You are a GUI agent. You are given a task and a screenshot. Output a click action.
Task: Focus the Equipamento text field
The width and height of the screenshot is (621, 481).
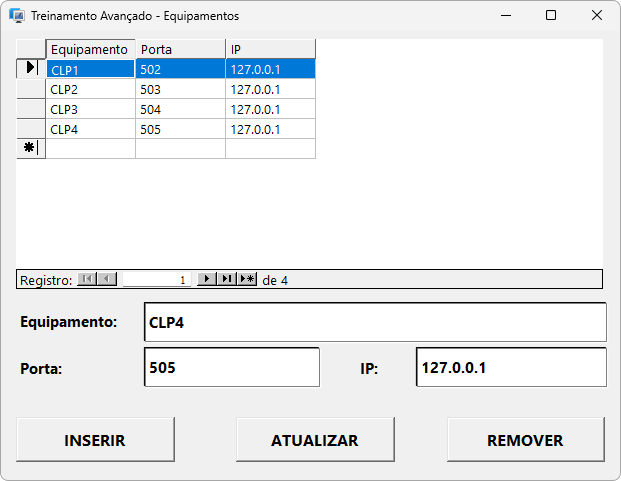[x=375, y=323]
